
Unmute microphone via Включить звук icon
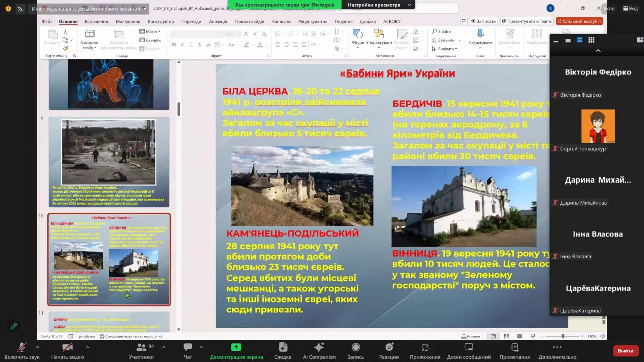[x=22, y=347]
